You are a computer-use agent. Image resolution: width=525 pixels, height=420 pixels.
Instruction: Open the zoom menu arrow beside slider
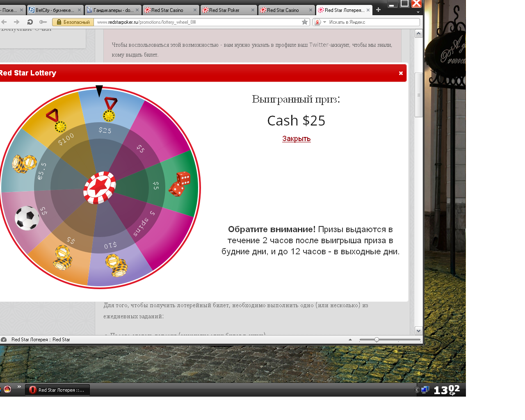tap(350, 340)
